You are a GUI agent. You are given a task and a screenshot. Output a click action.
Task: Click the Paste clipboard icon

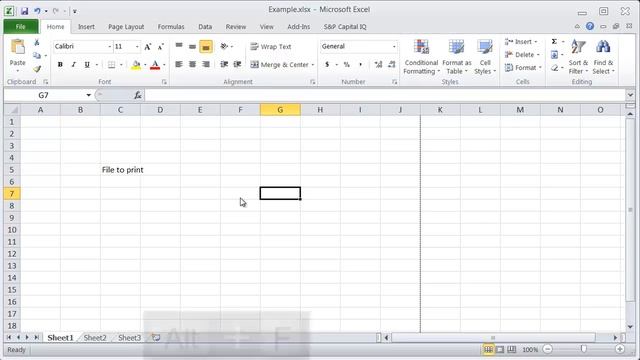pyautogui.click(x=18, y=47)
